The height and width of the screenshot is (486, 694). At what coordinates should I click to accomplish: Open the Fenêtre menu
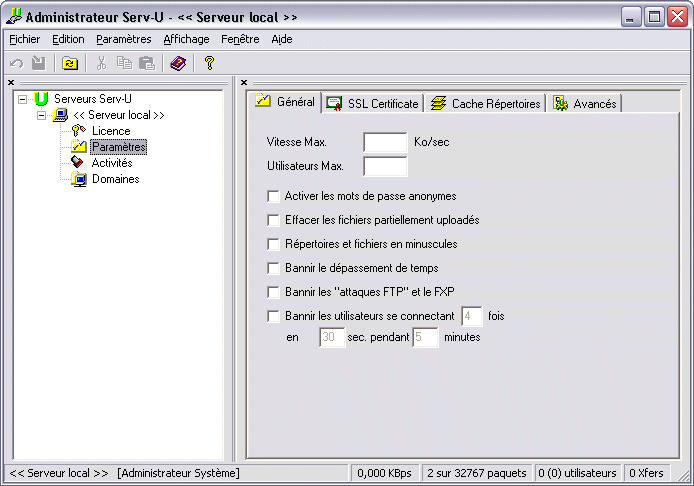tap(240, 39)
